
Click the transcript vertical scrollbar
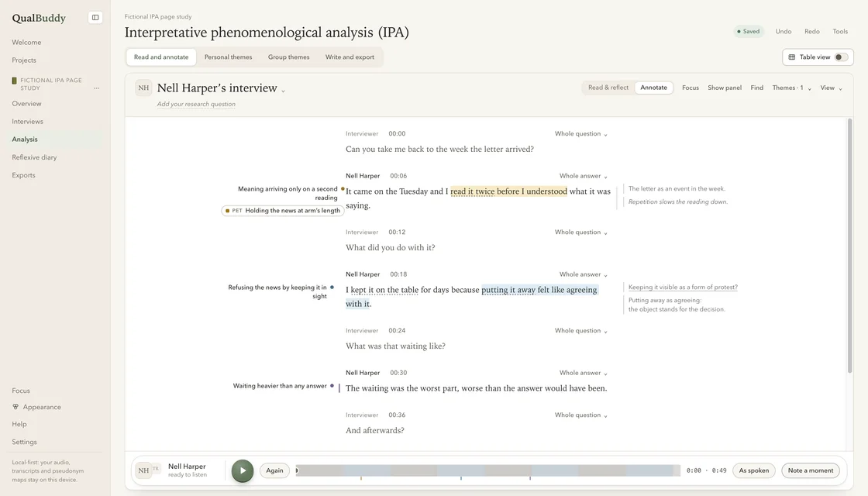click(849, 246)
